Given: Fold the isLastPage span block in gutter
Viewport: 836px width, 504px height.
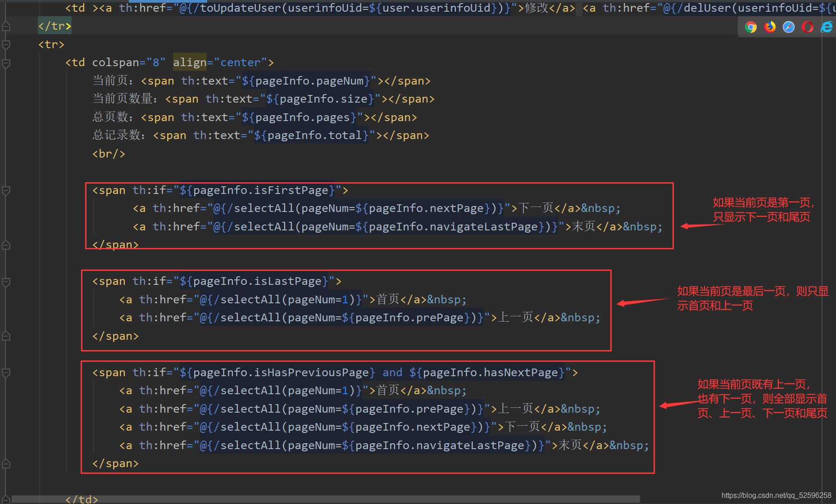Looking at the screenshot, I should (6, 282).
